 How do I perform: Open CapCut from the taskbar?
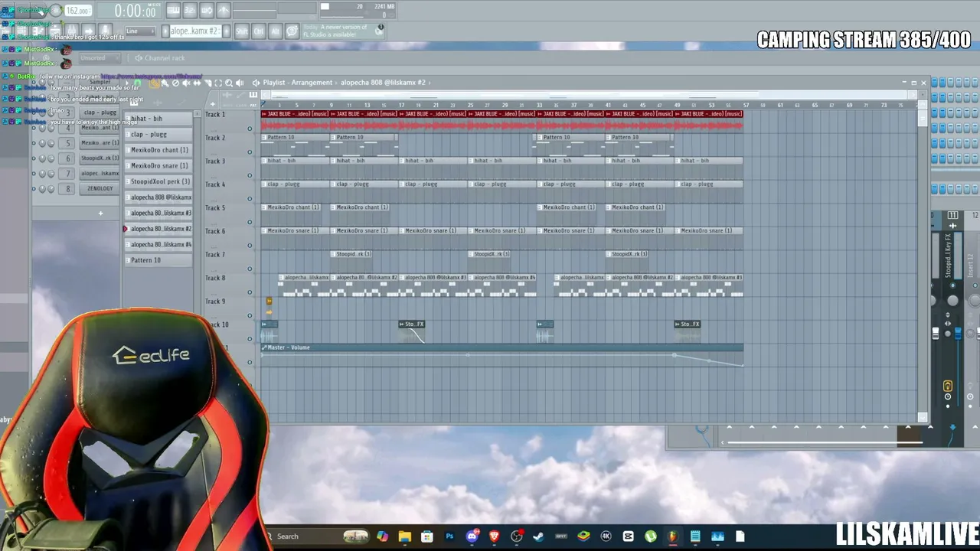[x=629, y=536]
